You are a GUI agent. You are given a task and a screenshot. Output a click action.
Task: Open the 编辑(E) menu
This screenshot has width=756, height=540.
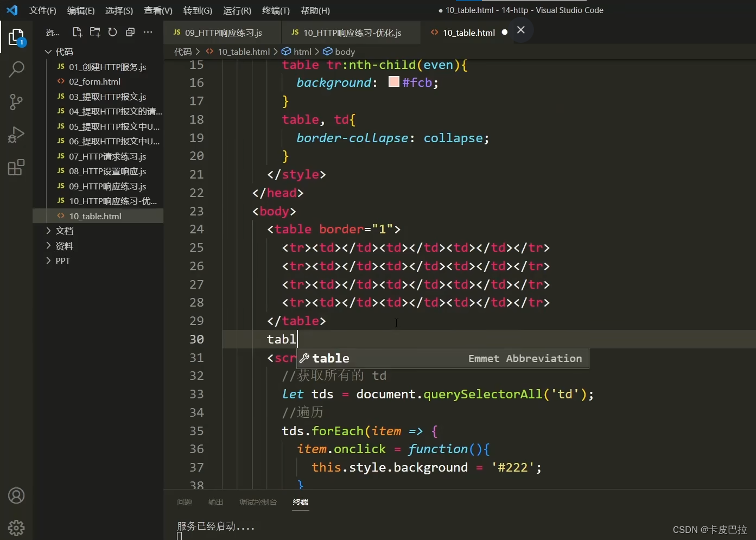click(x=80, y=10)
